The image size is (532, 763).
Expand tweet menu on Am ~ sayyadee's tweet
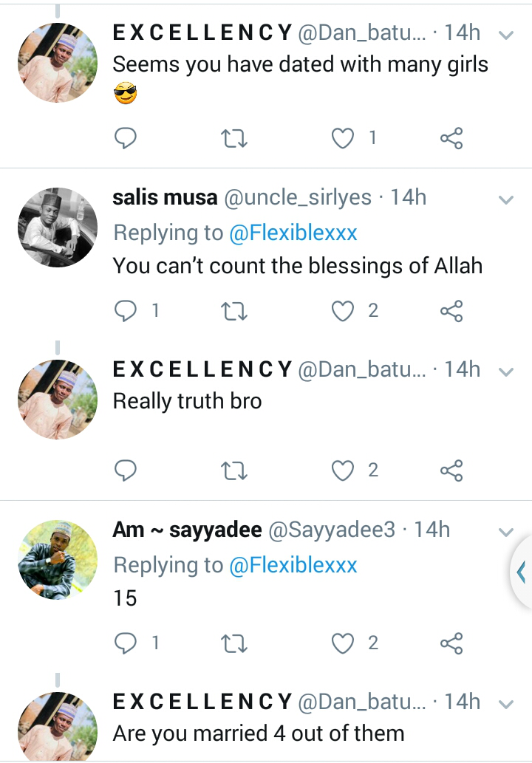506,532
